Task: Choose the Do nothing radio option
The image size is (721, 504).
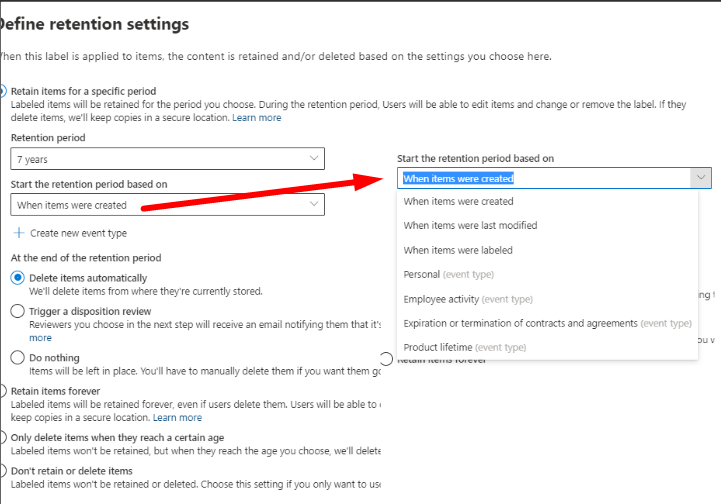Action: 17,357
